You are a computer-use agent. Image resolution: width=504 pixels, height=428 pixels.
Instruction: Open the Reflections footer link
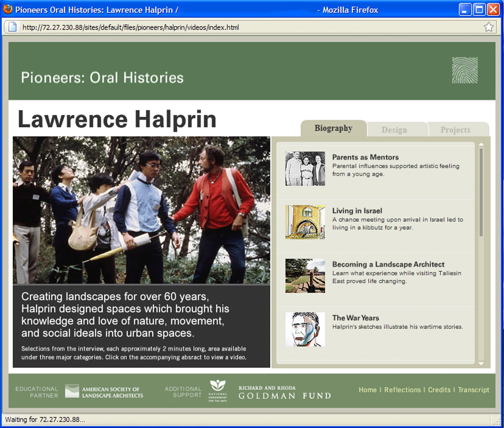pyautogui.click(x=402, y=390)
